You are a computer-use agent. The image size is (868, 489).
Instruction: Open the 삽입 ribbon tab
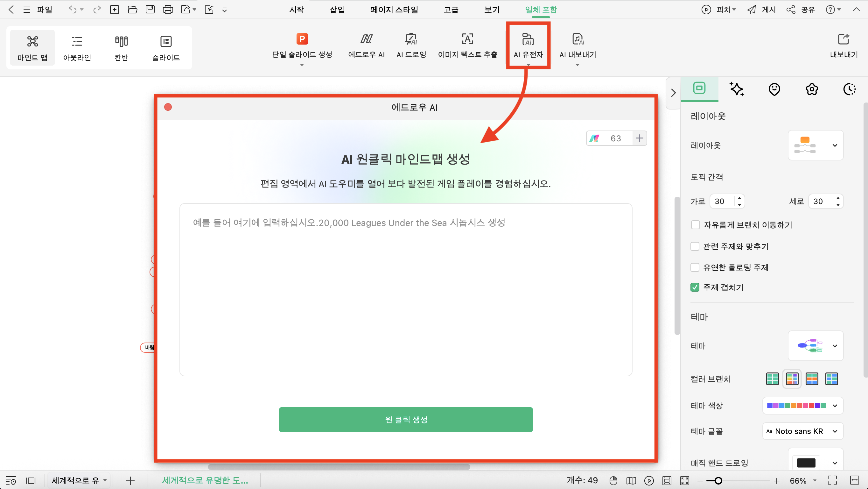(x=337, y=10)
